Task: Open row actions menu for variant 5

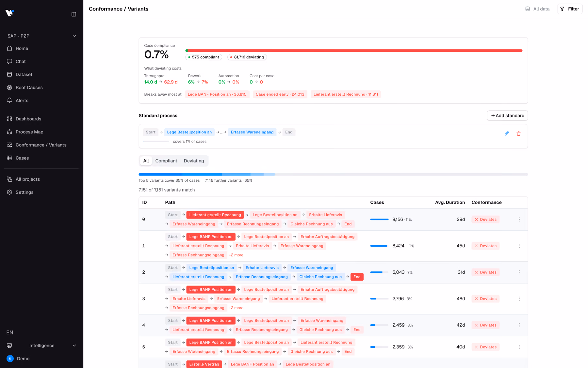Action: pos(519,347)
